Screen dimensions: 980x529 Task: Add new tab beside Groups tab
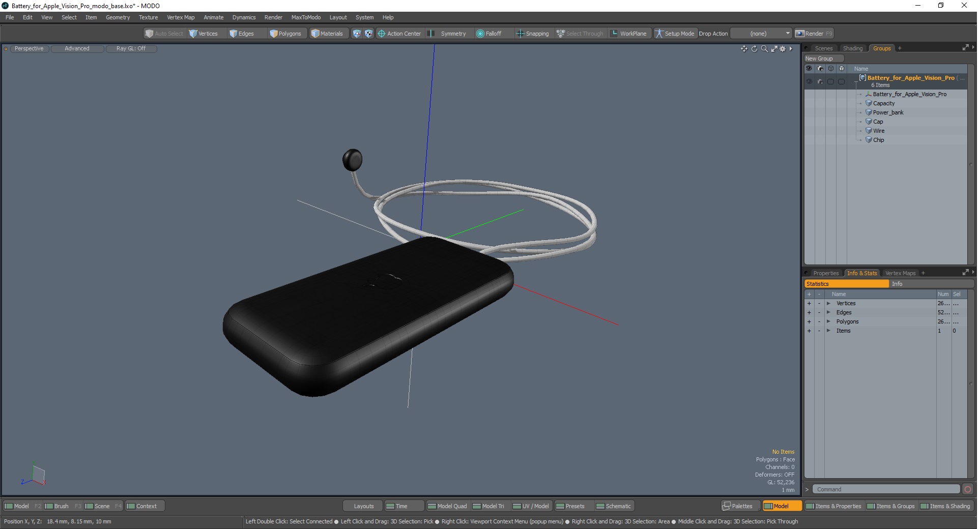(x=900, y=48)
